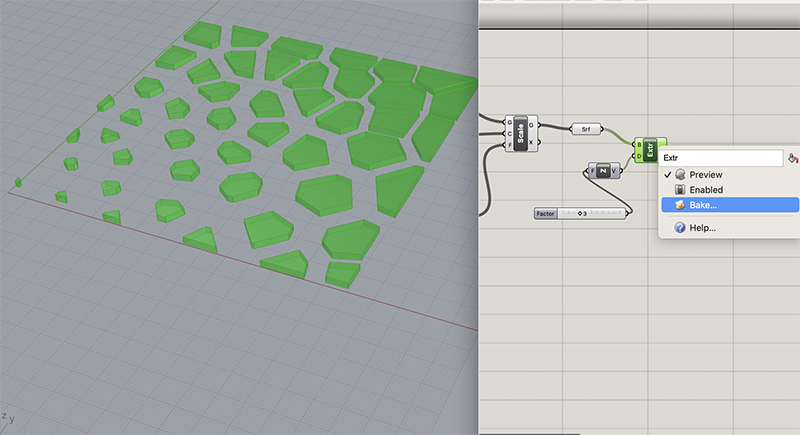The height and width of the screenshot is (435, 800).
Task: Click the Extr name text field
Action: 720,158
